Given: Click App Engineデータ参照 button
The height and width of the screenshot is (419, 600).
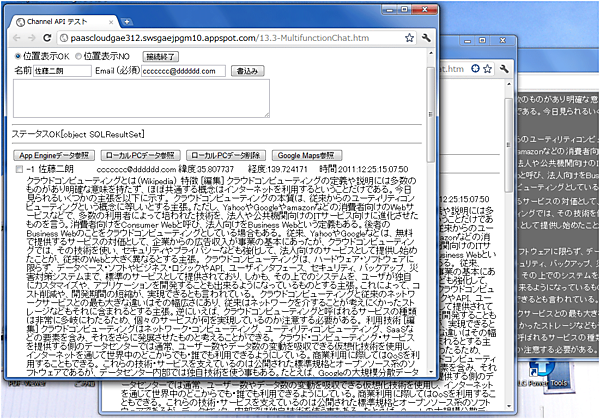Looking at the screenshot, I should pos(54,155).
